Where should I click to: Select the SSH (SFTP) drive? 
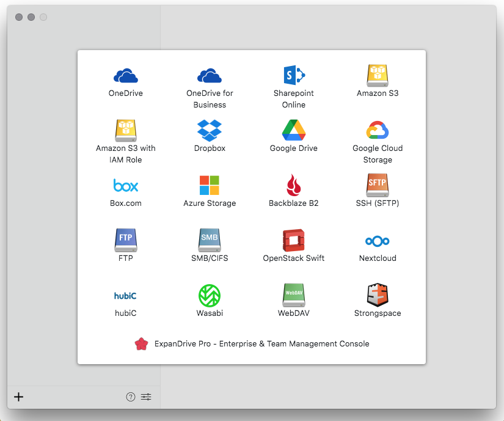pyautogui.click(x=378, y=186)
